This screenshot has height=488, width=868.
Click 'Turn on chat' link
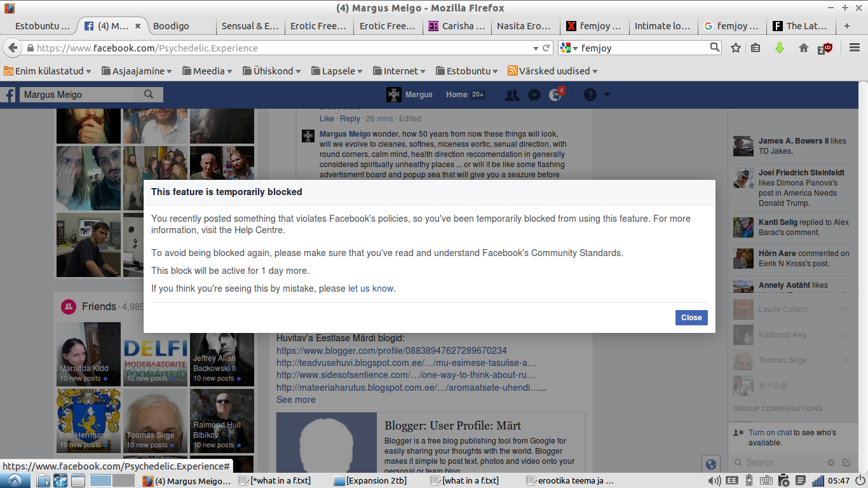pos(770,433)
